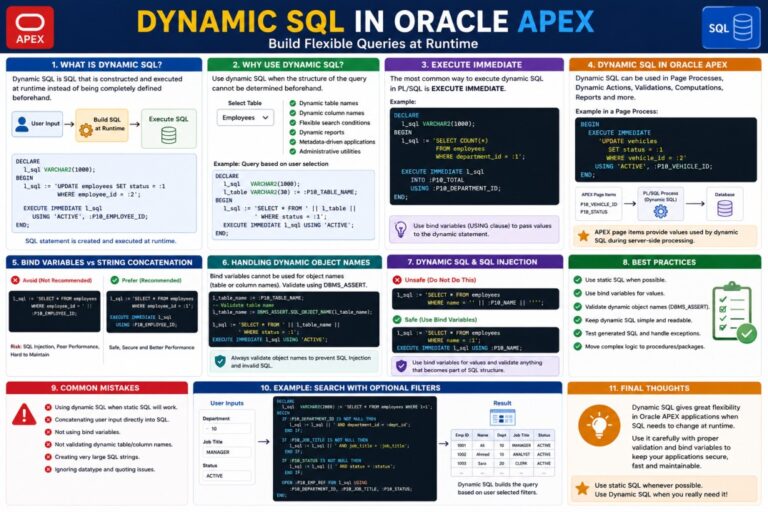
Task: Select the 4. Dynamic SQL in Oracle APEX header
Action: (665, 65)
